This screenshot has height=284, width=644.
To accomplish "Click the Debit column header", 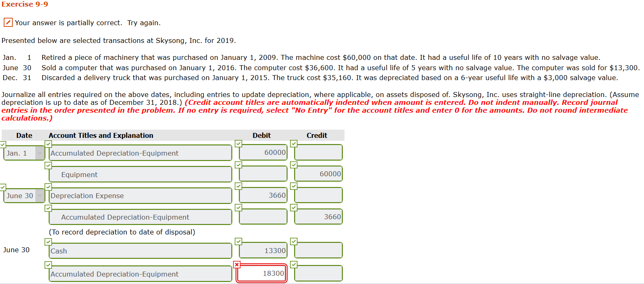I will [x=262, y=135].
